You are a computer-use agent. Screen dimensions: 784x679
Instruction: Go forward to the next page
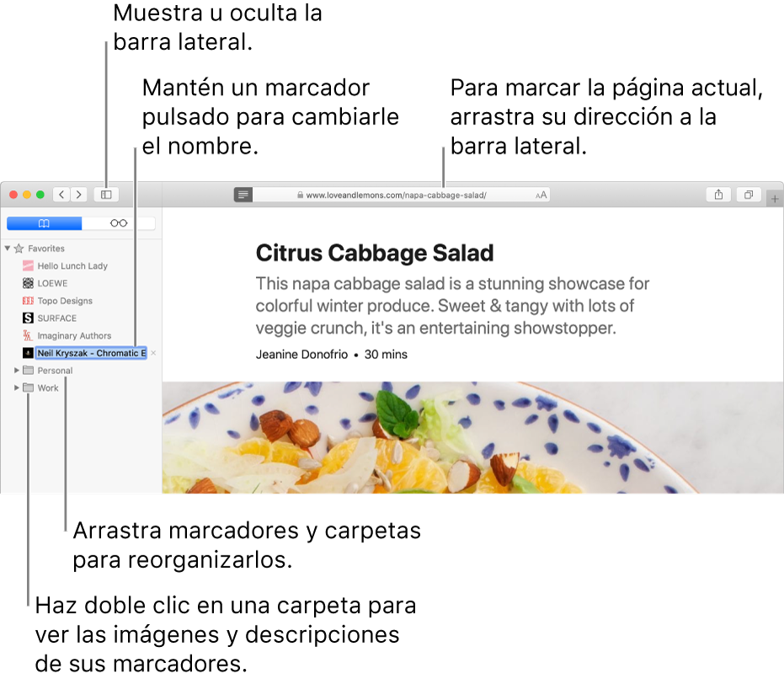(x=78, y=195)
